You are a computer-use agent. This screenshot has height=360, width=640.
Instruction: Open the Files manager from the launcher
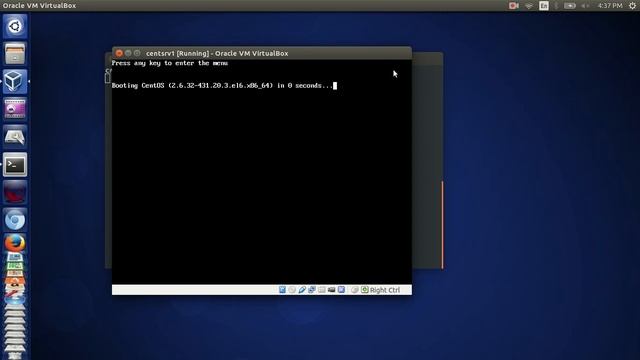[x=15, y=53]
